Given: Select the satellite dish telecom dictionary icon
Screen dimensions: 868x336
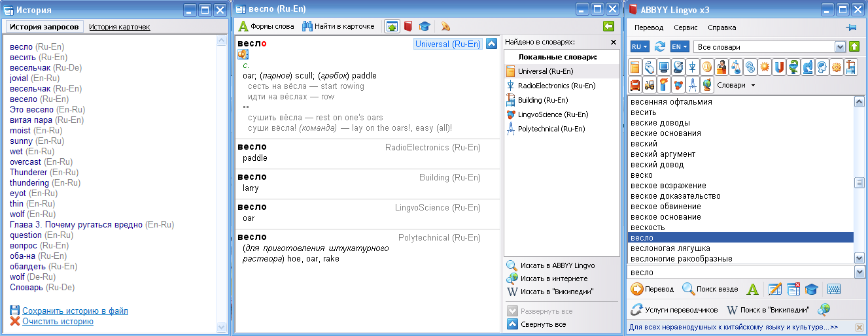Looking at the screenshot, I should click(678, 67).
